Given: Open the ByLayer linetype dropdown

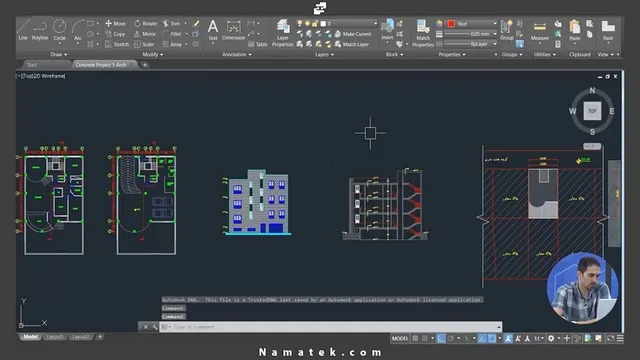Looking at the screenshot, I should 471,44.
